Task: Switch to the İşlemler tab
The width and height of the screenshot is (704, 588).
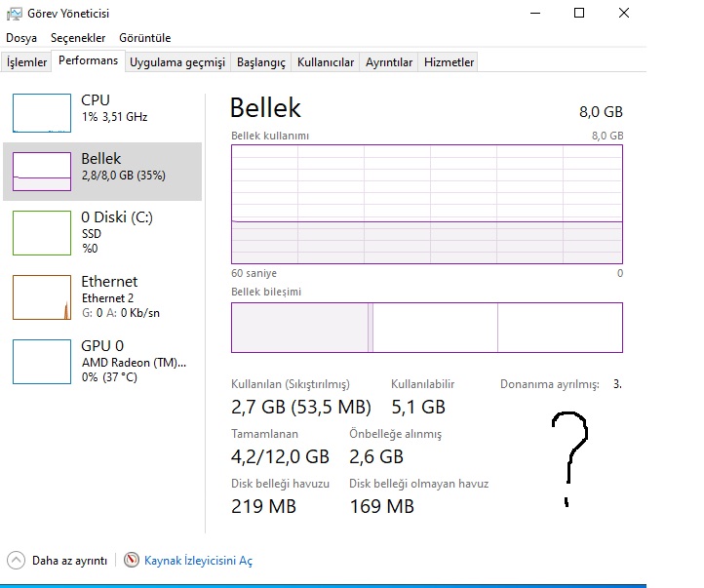Action: click(x=27, y=62)
